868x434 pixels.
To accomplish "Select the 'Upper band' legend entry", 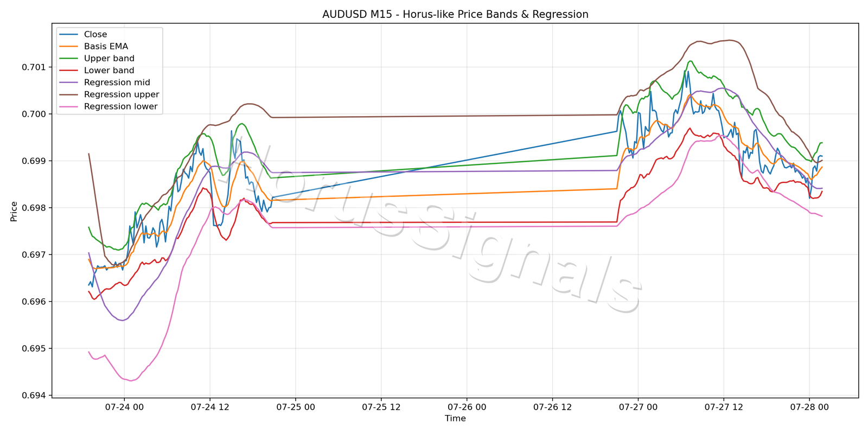I will coord(109,58).
